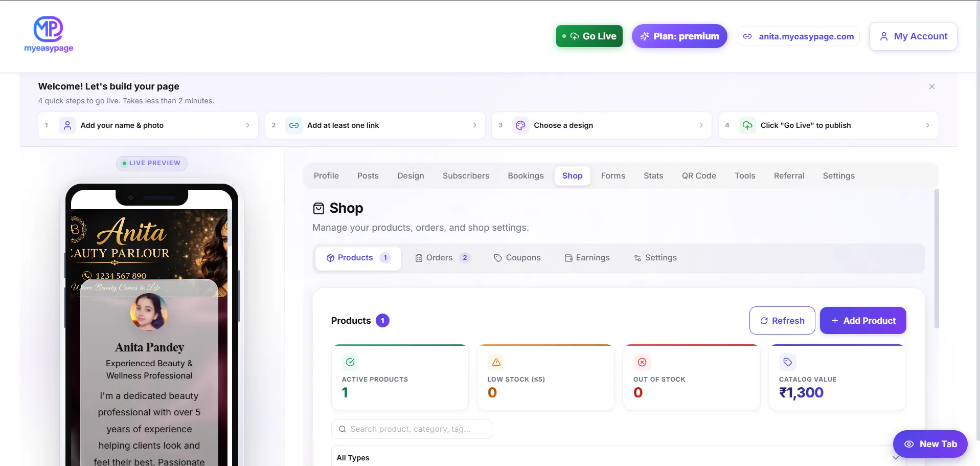Click the warning triangle icon in Low Stock
Image resolution: width=980 pixels, height=466 pixels.
click(x=496, y=362)
